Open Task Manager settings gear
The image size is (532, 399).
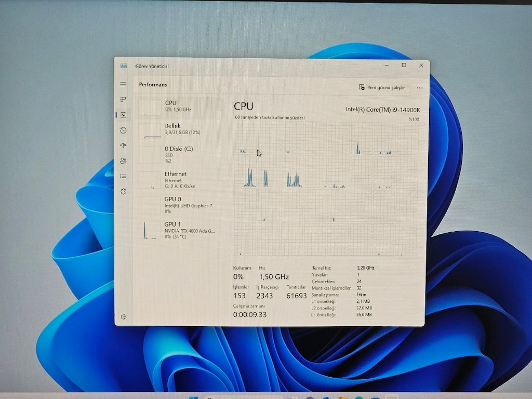(x=124, y=316)
